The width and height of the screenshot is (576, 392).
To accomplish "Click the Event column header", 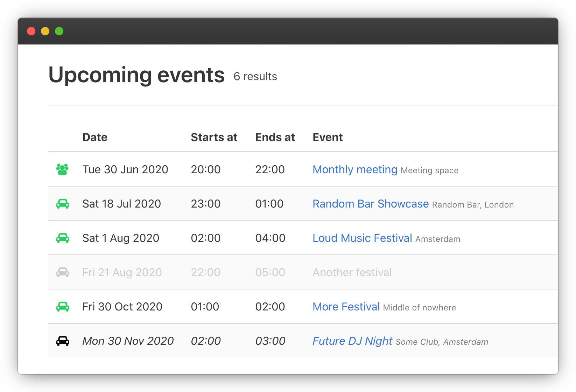I will (x=328, y=137).
